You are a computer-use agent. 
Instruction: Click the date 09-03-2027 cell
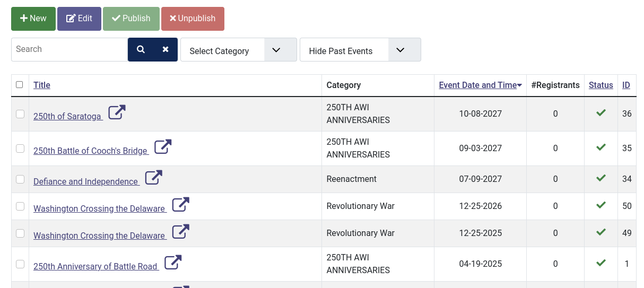(x=480, y=148)
